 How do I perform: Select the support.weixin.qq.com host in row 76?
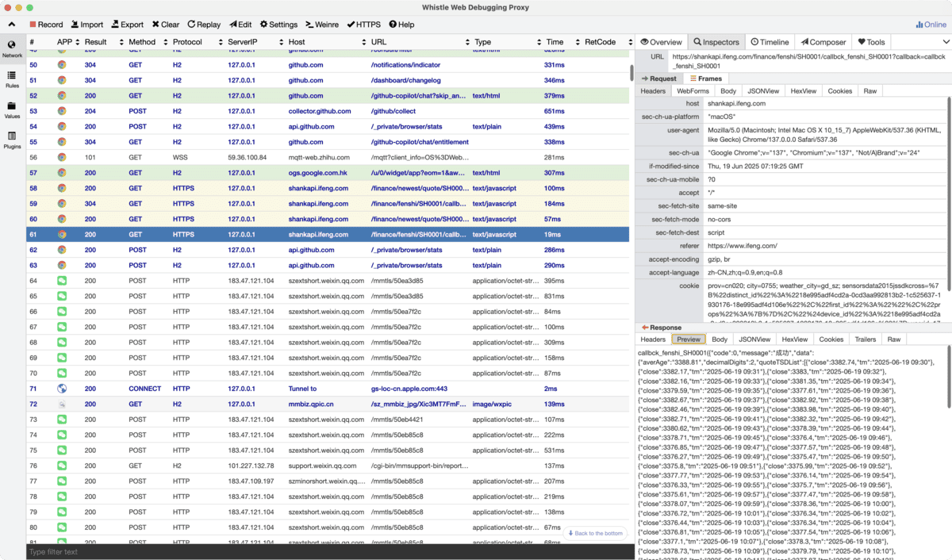point(324,466)
